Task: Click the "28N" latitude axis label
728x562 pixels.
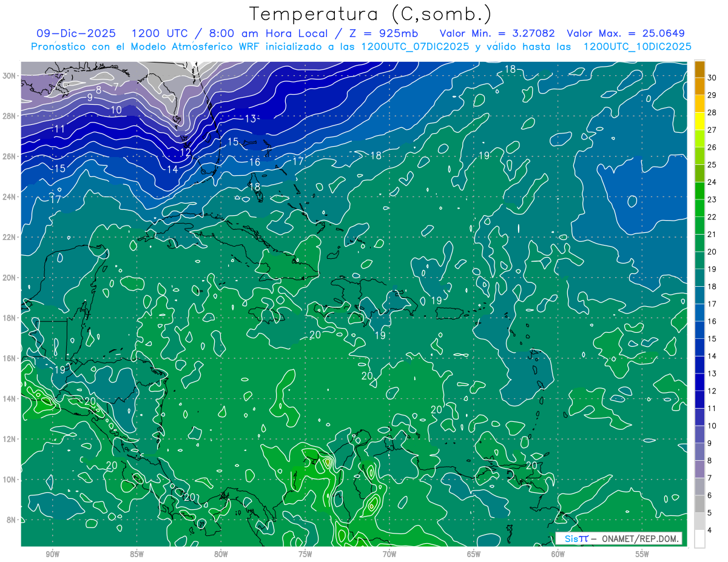Action: 9,116
